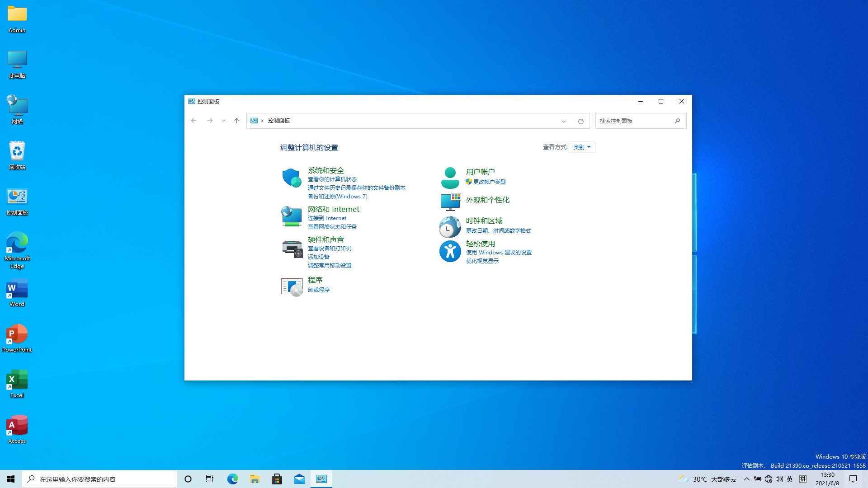Click the Ease of Access (轻松使用) icon
This screenshot has width=868, height=488.
pyautogui.click(x=450, y=251)
